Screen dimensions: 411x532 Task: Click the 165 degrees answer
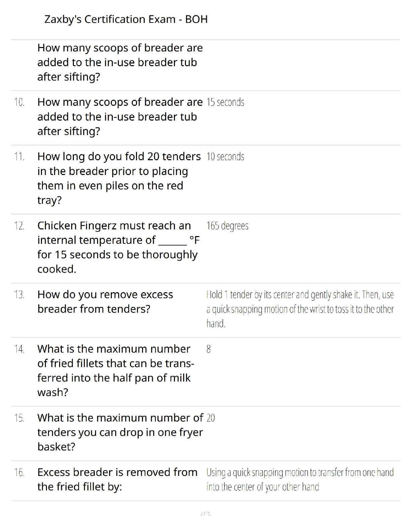click(227, 226)
